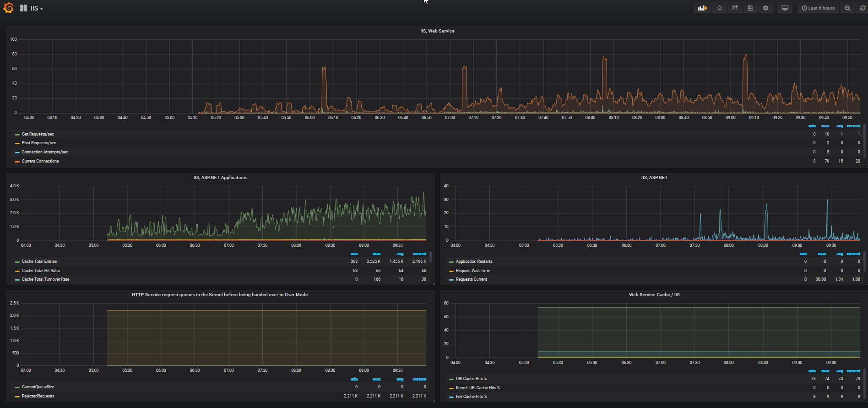
Task: Open the Grafana logo main menu
Action: tap(8, 8)
